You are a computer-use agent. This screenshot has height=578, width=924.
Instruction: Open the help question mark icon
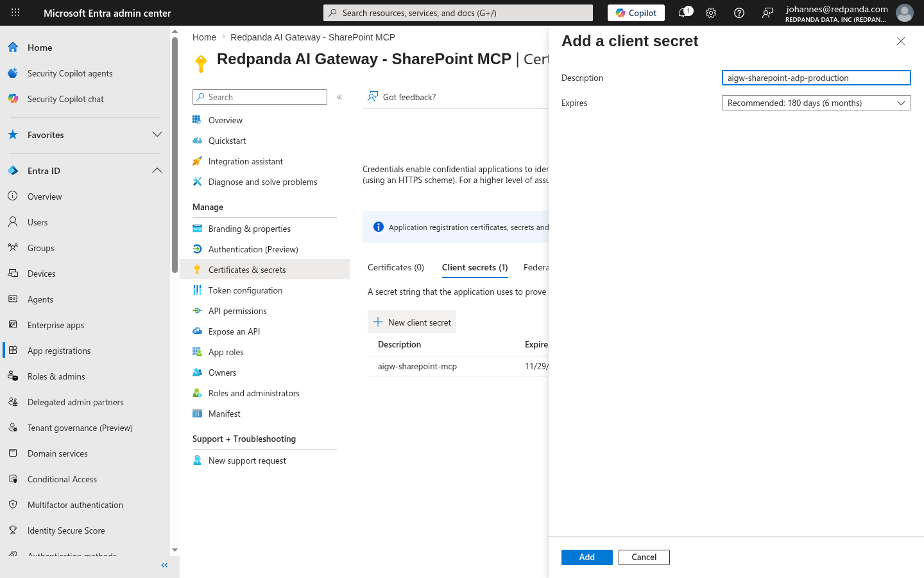[x=739, y=13]
